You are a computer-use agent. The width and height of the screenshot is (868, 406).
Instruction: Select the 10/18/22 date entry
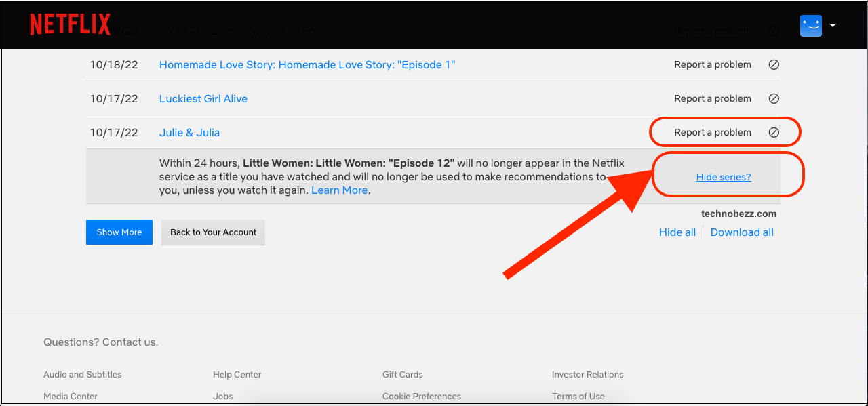[114, 65]
